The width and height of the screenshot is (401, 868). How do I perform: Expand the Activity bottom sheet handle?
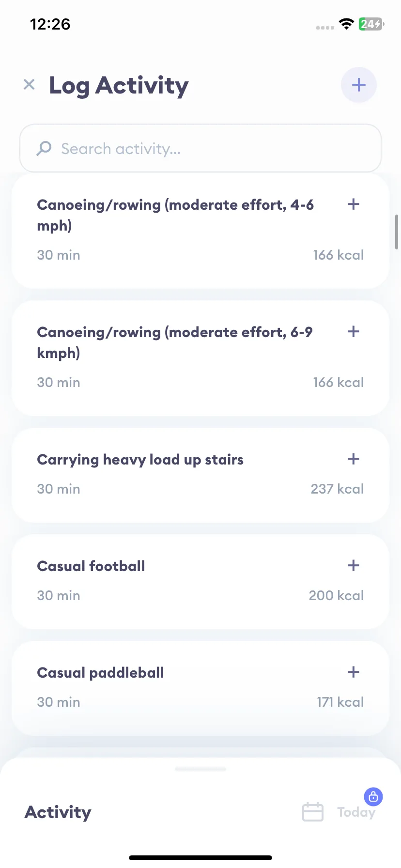pyautogui.click(x=200, y=769)
